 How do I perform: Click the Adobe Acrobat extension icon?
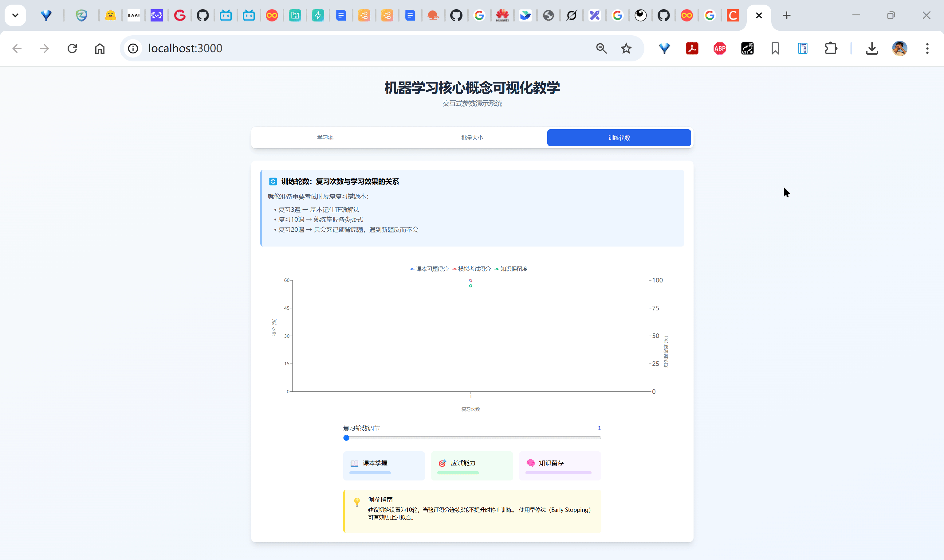click(x=692, y=48)
